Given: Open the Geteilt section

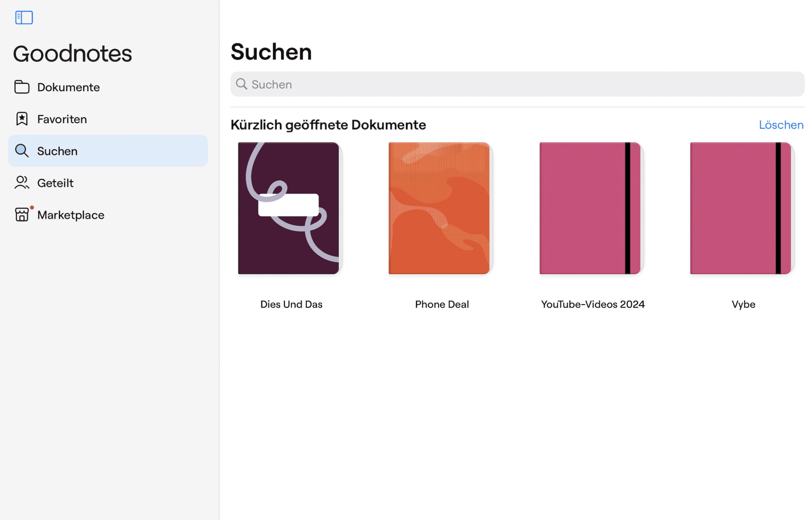Looking at the screenshot, I should click(x=108, y=182).
